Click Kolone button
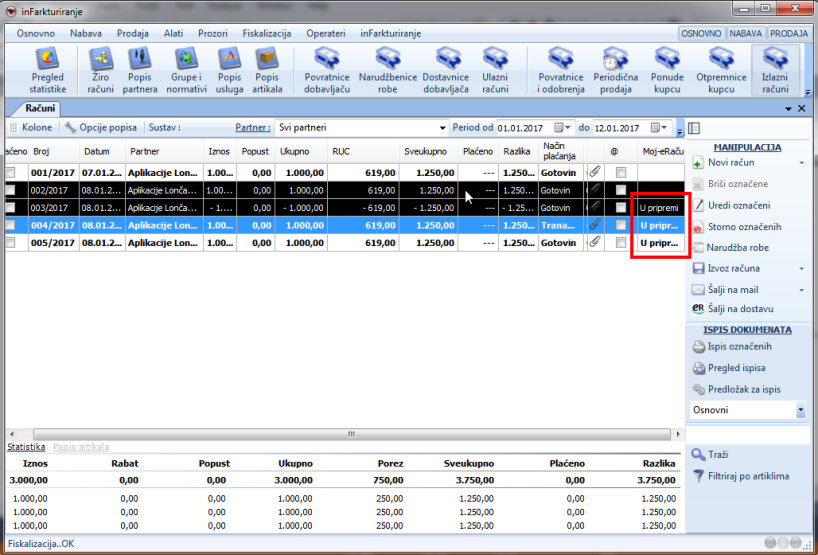818x555 pixels. (x=31, y=127)
